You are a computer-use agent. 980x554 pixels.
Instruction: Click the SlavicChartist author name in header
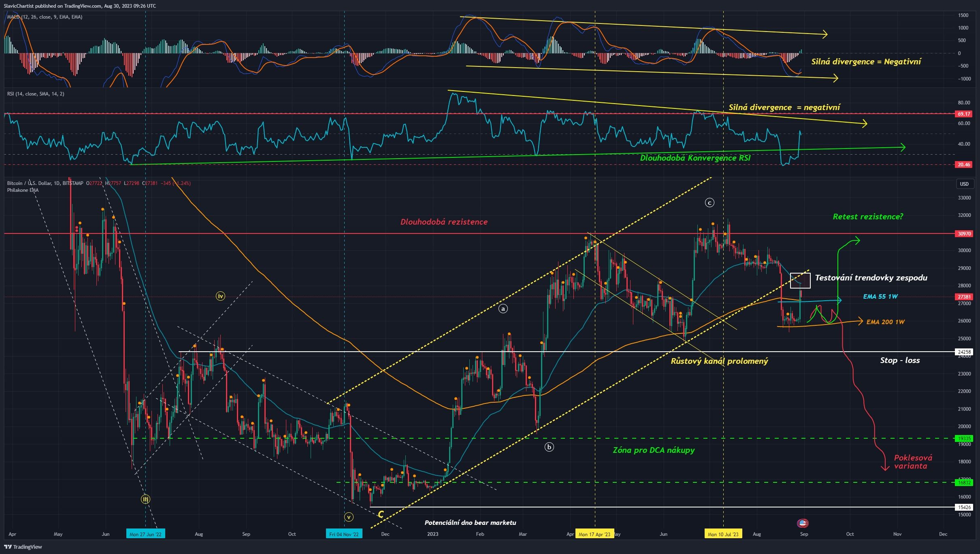19,6
